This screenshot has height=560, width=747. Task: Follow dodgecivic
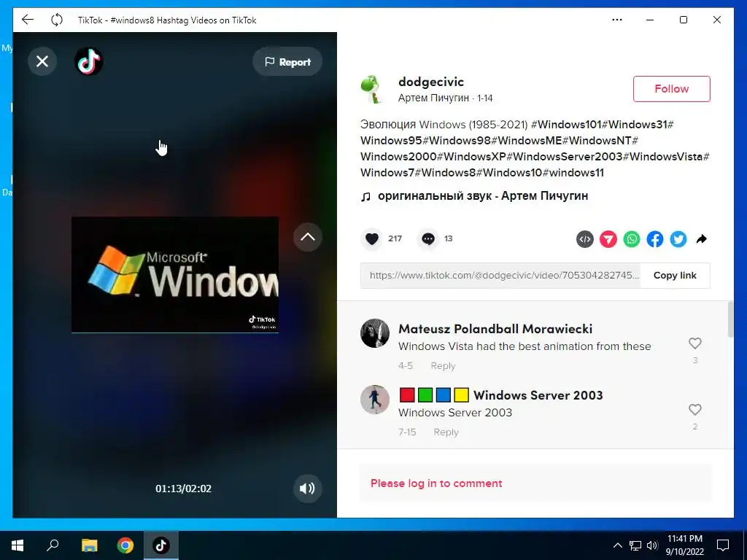[671, 88]
